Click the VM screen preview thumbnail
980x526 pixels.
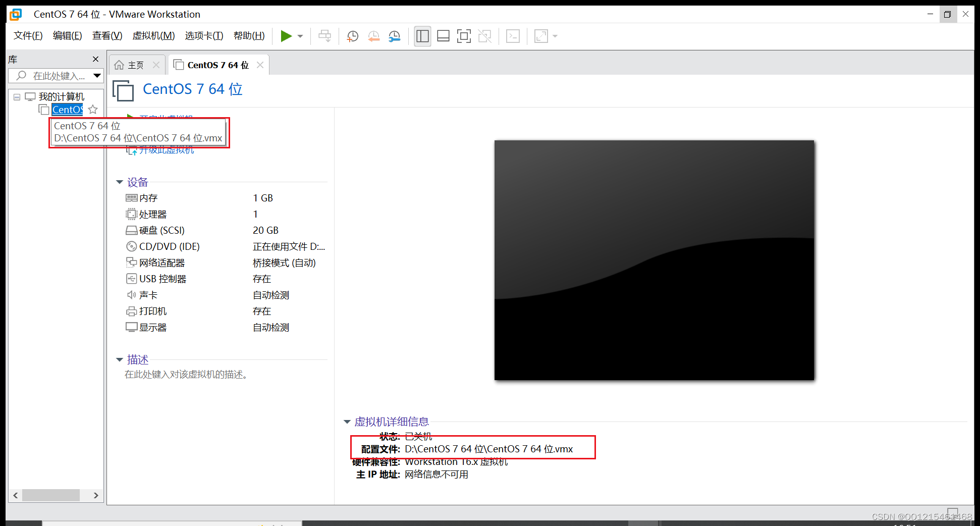654,260
